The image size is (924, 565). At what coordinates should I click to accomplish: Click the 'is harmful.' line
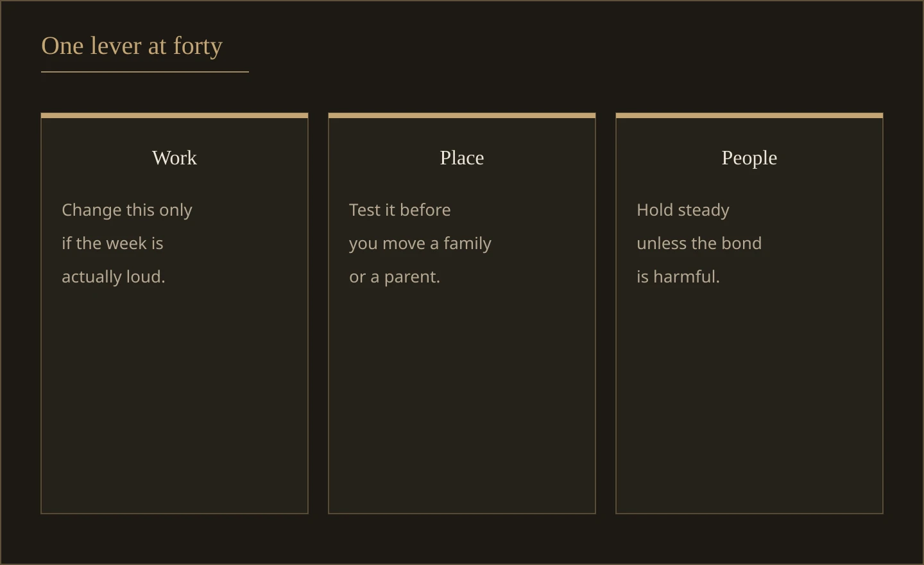pos(678,277)
